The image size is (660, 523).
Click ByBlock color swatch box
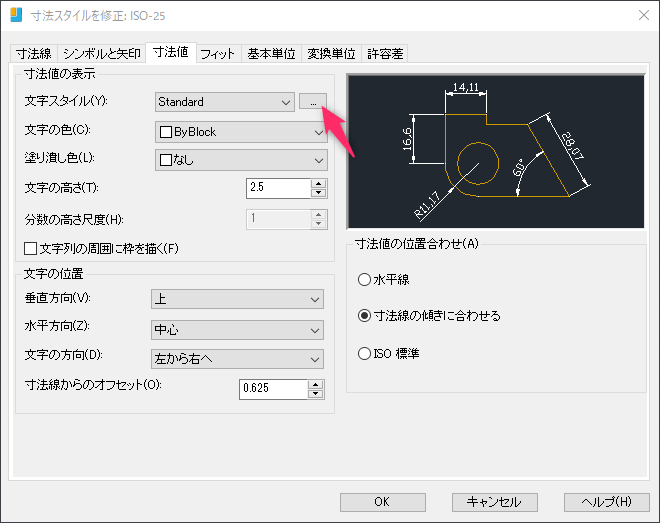point(166,132)
